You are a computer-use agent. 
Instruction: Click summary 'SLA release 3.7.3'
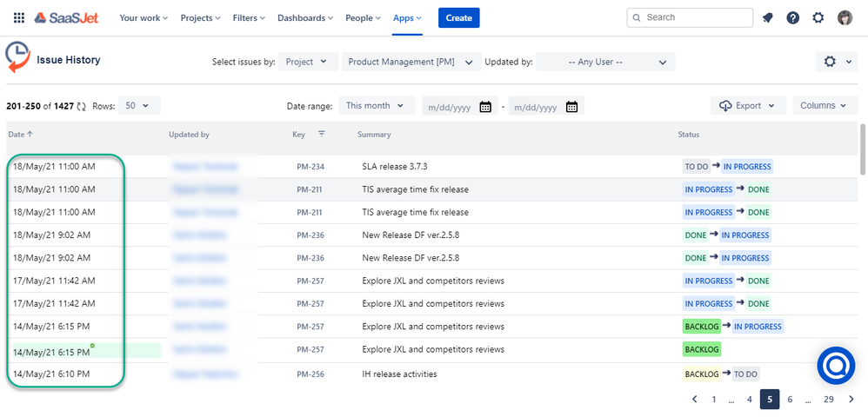coord(395,167)
